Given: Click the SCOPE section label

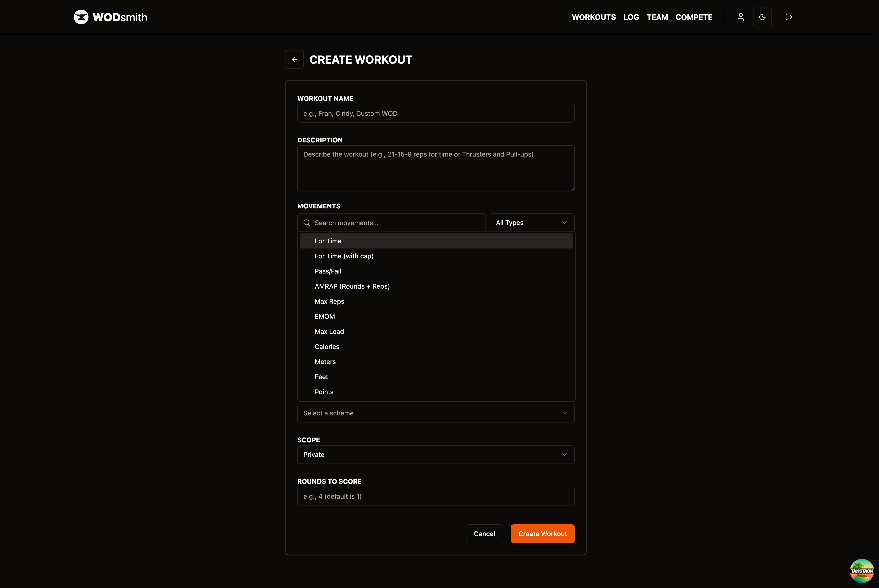Looking at the screenshot, I should pos(309,440).
